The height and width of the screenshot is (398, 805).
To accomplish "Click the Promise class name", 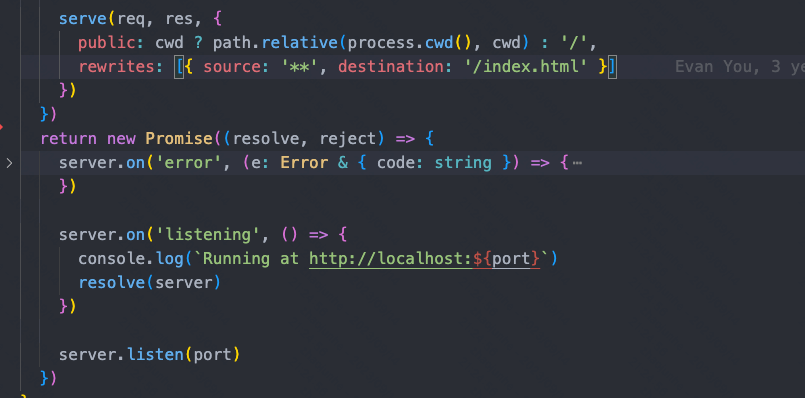I will click(x=179, y=139).
